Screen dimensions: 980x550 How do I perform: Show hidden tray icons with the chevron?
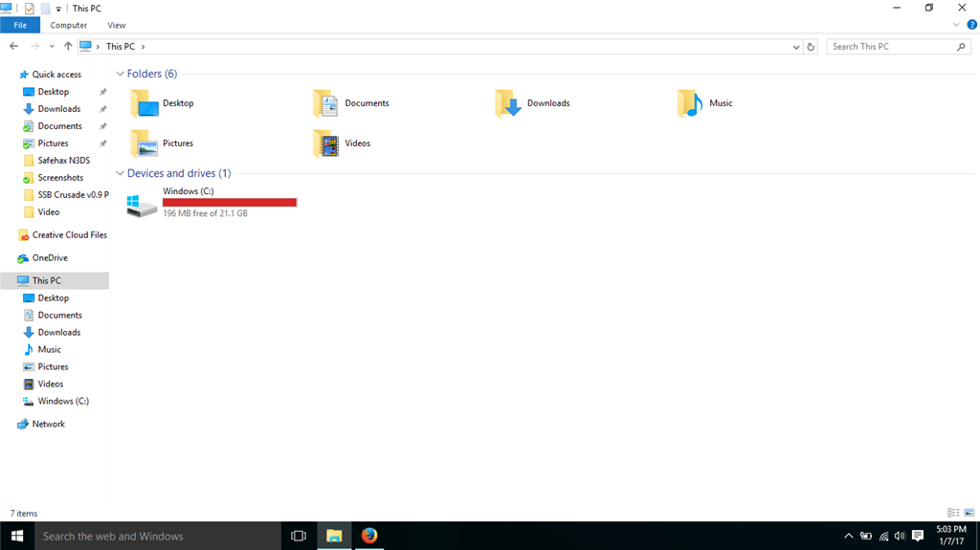pos(848,536)
